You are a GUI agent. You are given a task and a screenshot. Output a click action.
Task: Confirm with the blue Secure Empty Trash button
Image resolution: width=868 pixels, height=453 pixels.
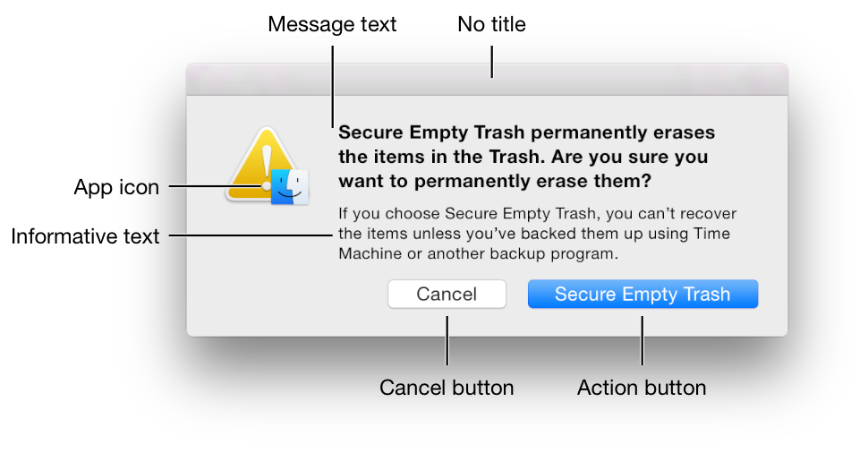[642, 295]
